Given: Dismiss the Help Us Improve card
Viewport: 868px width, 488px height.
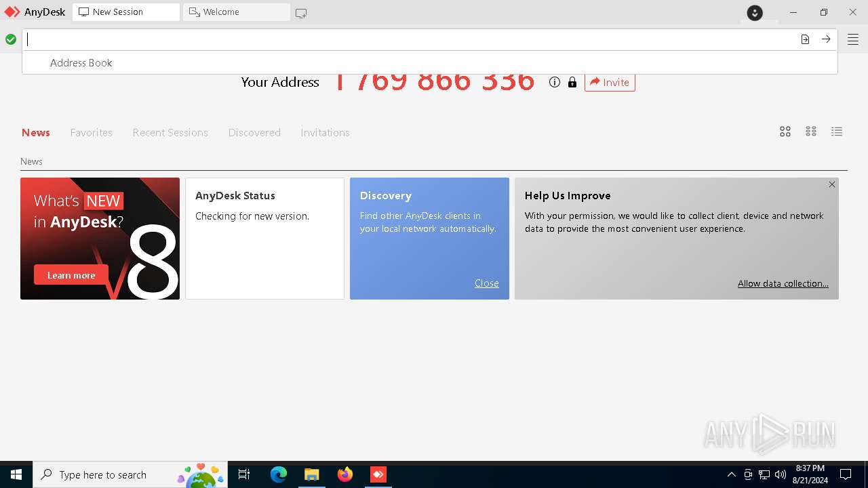Looking at the screenshot, I should 832,184.
